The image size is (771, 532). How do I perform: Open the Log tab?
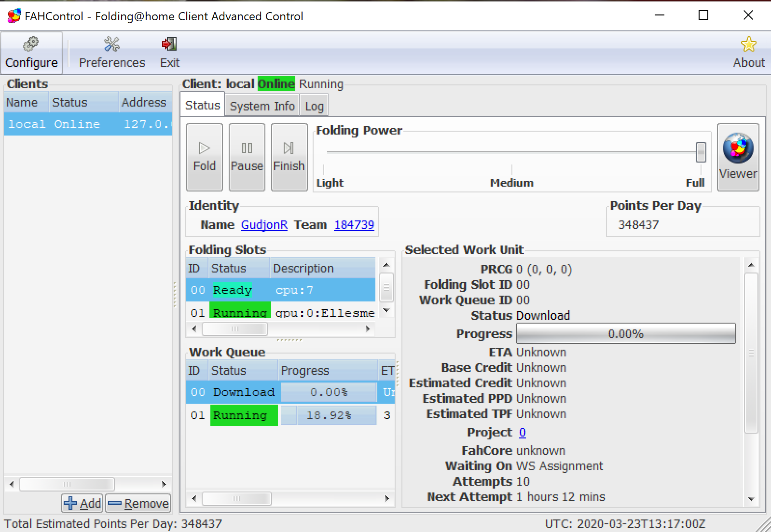(x=314, y=106)
